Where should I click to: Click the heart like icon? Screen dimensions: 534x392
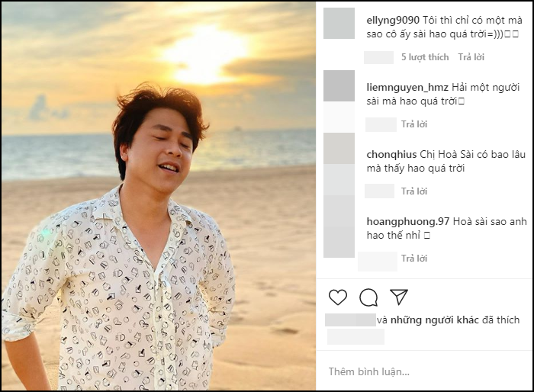[338, 297]
